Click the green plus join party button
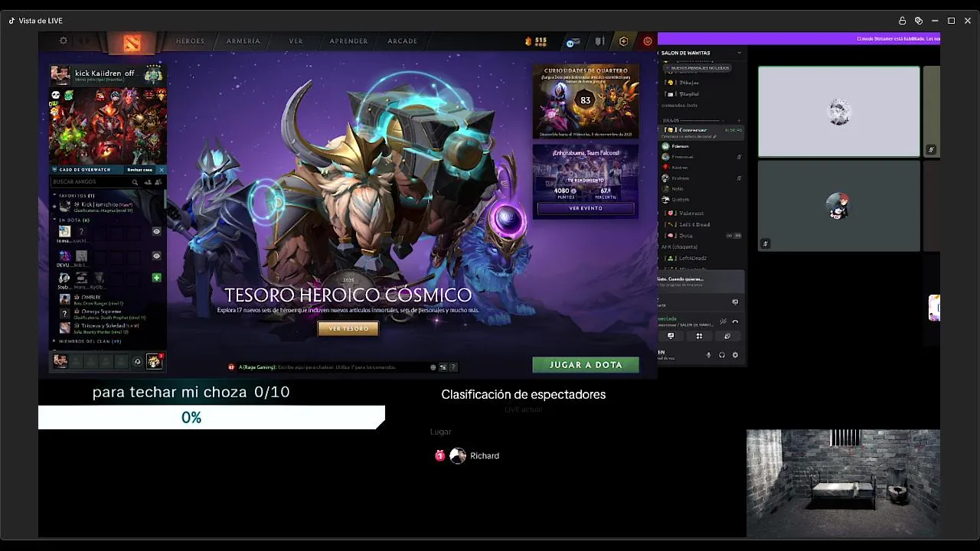Screen dimensions: 980x551 [x=156, y=278]
